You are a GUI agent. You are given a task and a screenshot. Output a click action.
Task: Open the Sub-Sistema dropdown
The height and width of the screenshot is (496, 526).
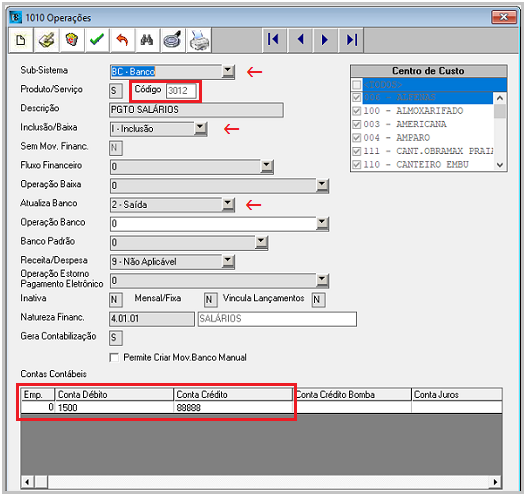click(x=228, y=71)
